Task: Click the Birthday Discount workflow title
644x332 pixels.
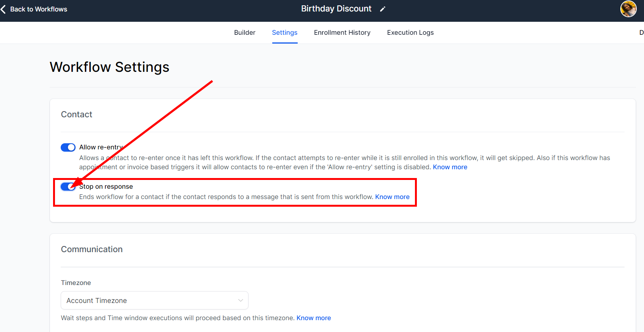Action: coord(336,9)
